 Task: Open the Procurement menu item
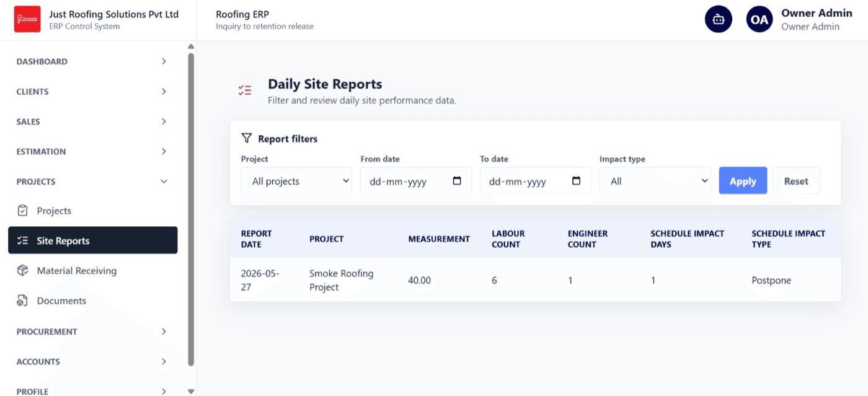click(x=92, y=332)
